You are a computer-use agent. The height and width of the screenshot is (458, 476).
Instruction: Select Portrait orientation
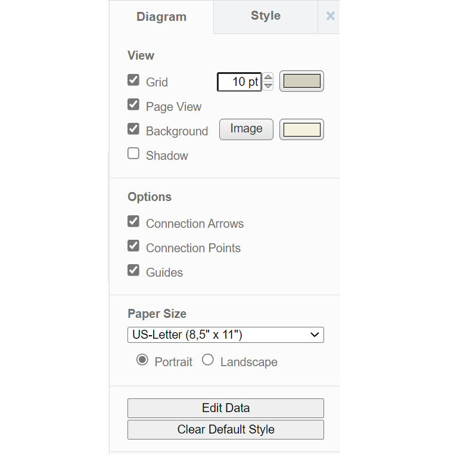click(x=142, y=360)
